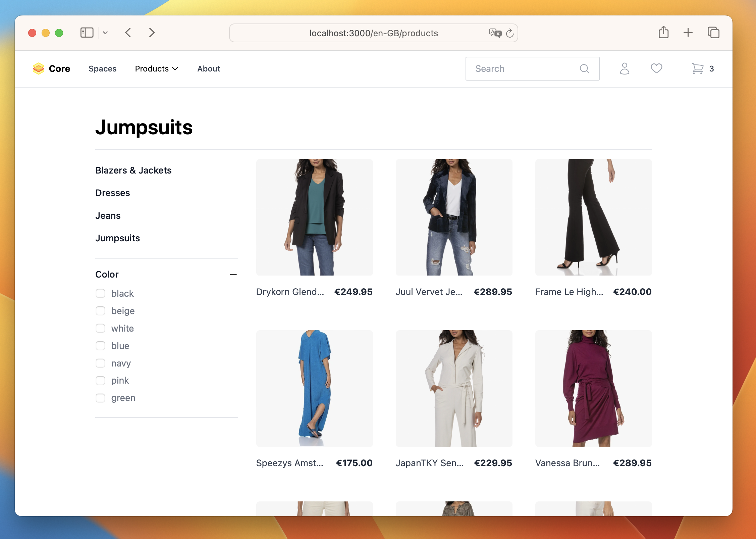The width and height of the screenshot is (756, 539).
Task: Open sidebar options chevron in Safari
Action: point(105,33)
